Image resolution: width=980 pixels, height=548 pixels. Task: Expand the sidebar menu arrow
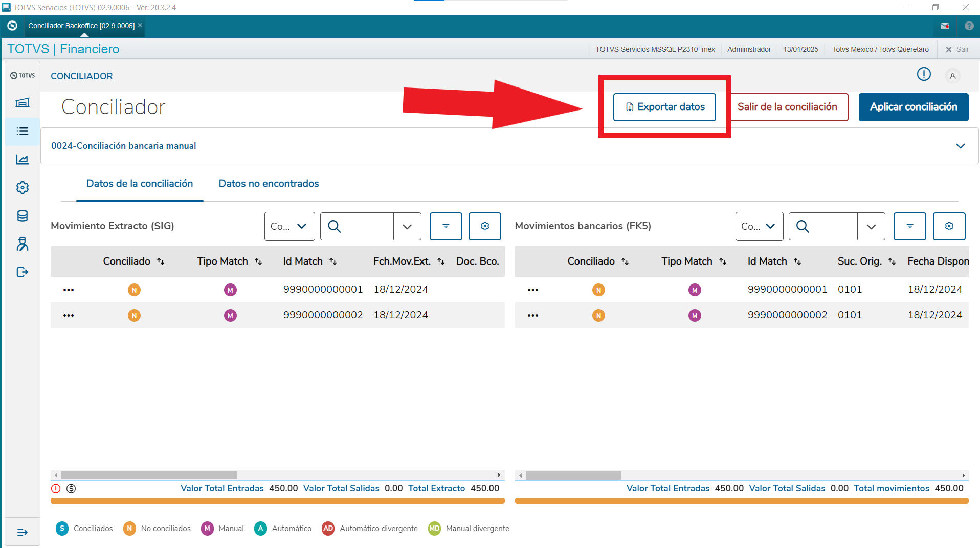pos(22,533)
